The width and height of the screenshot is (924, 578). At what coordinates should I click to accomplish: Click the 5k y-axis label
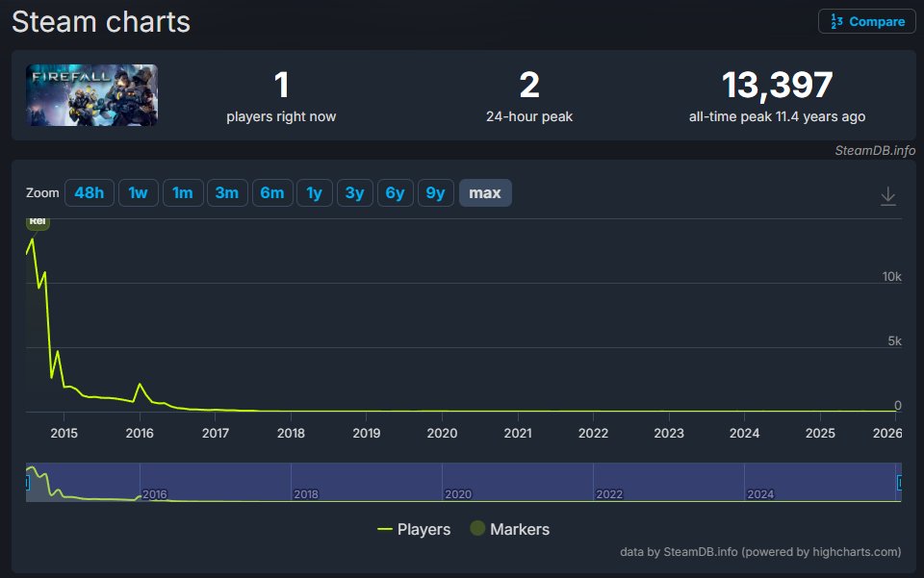[894, 340]
